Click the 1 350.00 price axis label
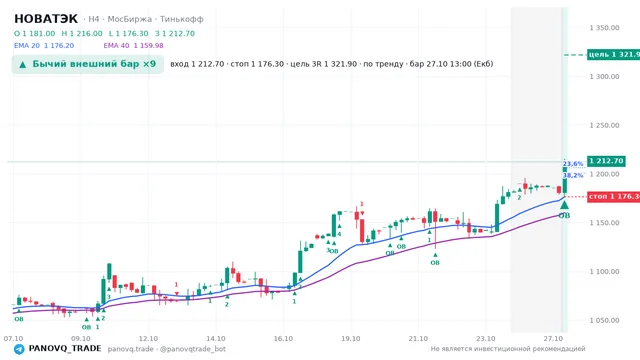Screen dimensions: 640x360 (x=604, y=28)
